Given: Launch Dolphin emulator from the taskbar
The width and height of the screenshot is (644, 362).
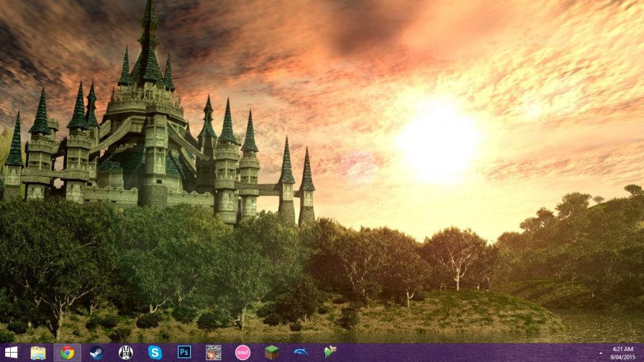Looking at the screenshot, I should [301, 352].
